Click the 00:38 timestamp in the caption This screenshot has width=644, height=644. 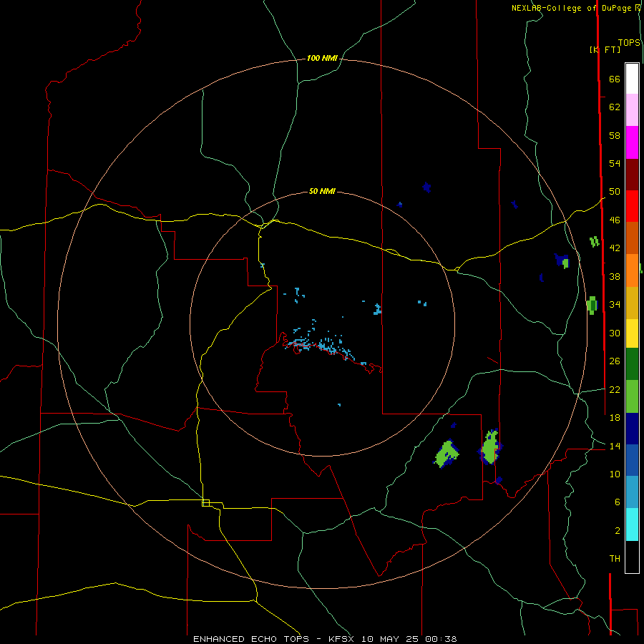pos(441,639)
